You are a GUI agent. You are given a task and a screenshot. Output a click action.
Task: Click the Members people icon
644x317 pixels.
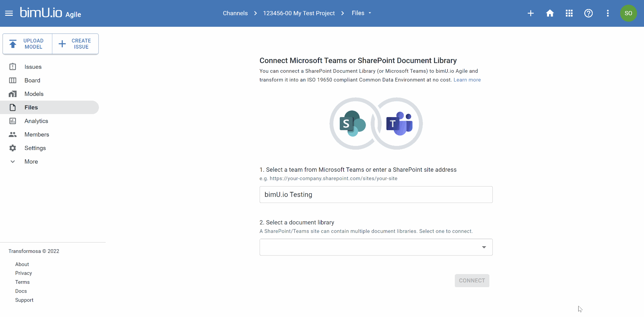click(x=12, y=135)
